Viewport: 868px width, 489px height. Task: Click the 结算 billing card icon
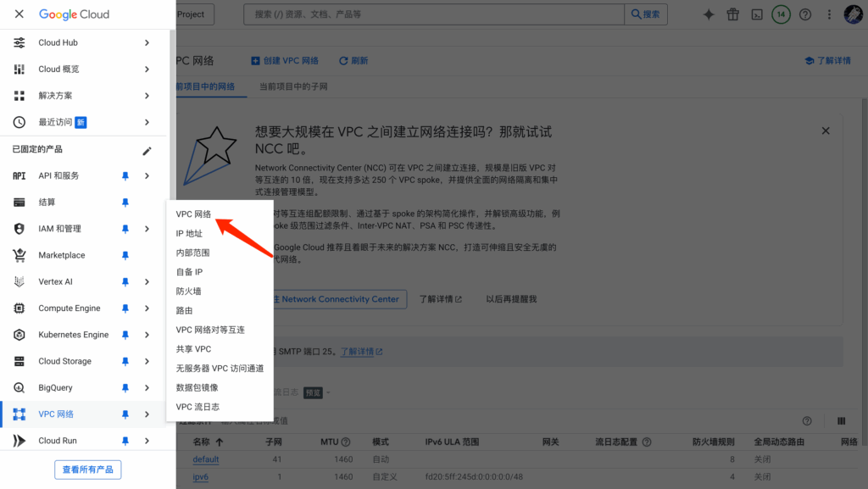pos(19,203)
